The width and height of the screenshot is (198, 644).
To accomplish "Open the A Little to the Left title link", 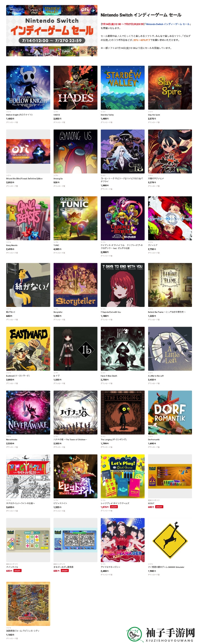I will tap(156, 376).
